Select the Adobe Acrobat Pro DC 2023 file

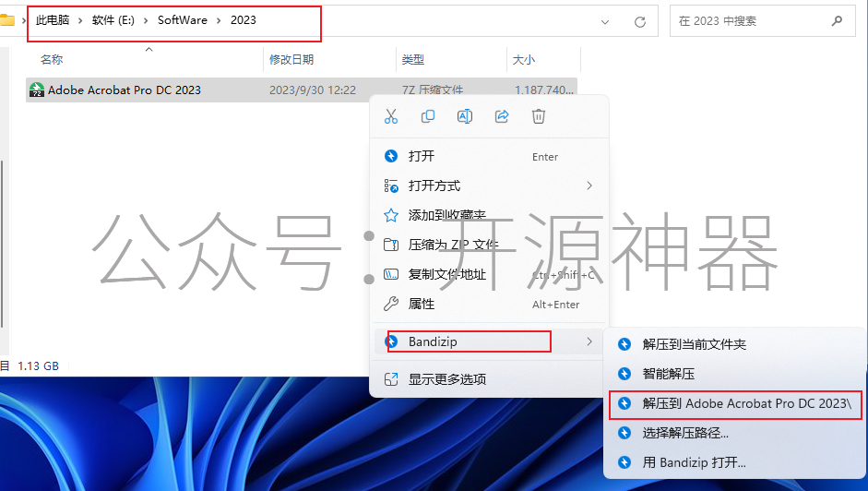pyautogui.click(x=302, y=90)
